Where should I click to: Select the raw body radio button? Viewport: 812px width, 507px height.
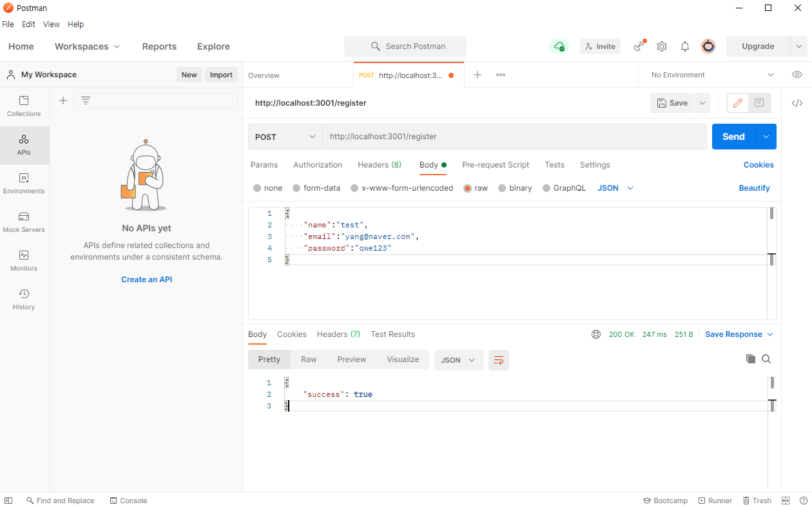(x=467, y=188)
